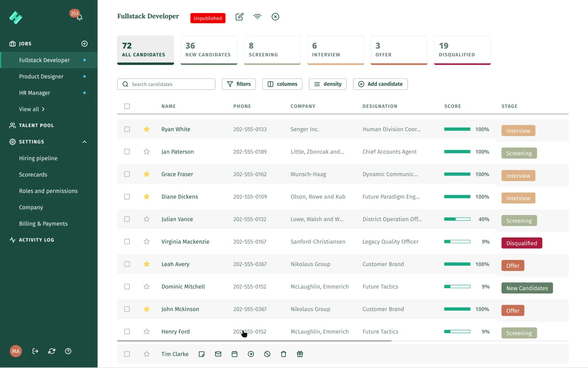Switch to the Interview tab
The height and width of the screenshot is (368, 588).
point(336,50)
